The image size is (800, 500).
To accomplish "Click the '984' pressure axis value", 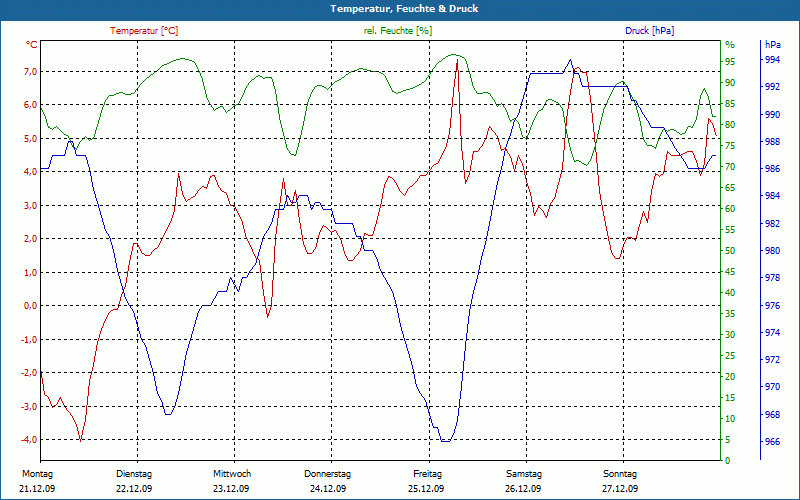I will tap(772, 196).
